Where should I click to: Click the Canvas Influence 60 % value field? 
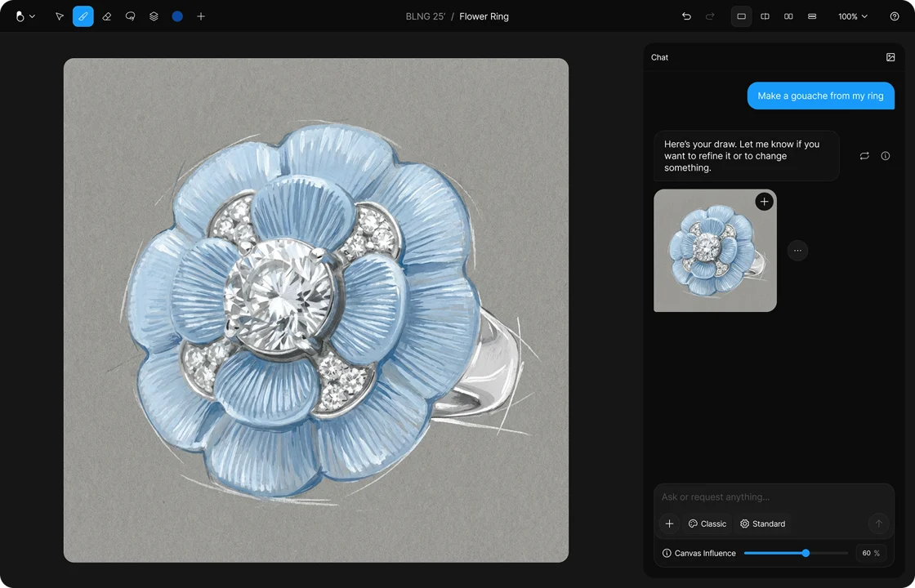click(x=871, y=553)
